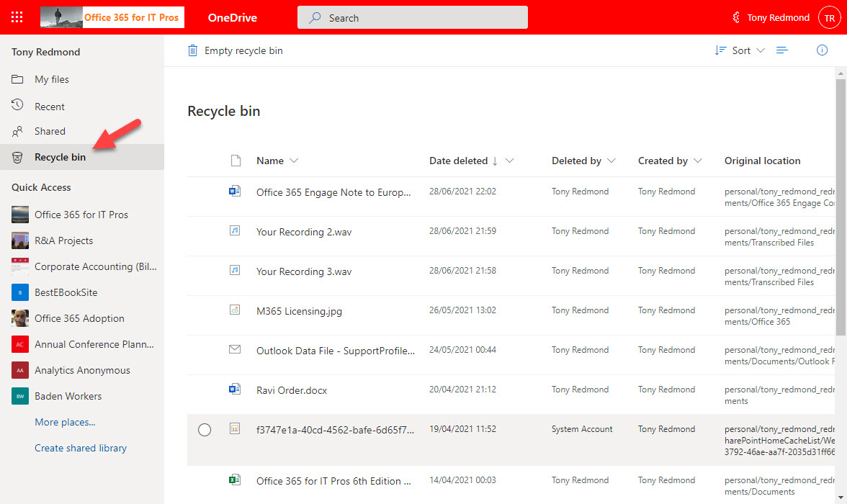
Task: Click the Annual Conference AC icon
Action: tap(20, 344)
